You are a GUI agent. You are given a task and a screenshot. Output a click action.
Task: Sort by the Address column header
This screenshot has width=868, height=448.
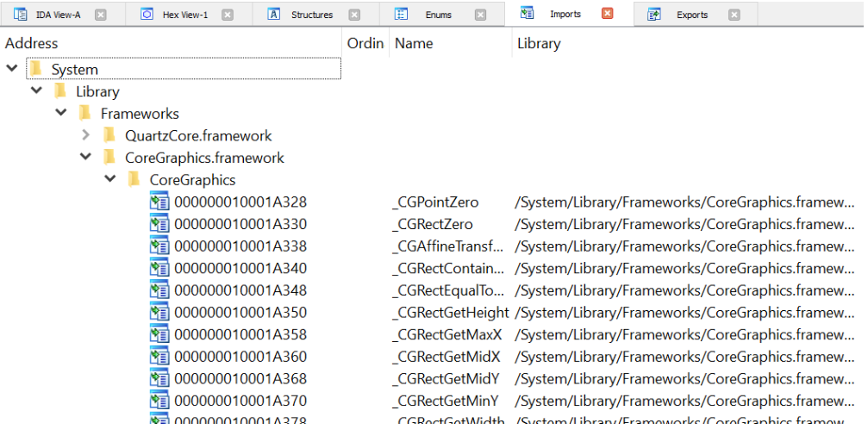coord(171,43)
